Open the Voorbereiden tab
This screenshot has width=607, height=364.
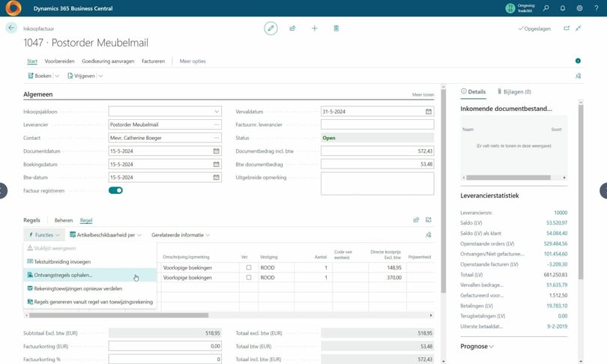tap(59, 61)
